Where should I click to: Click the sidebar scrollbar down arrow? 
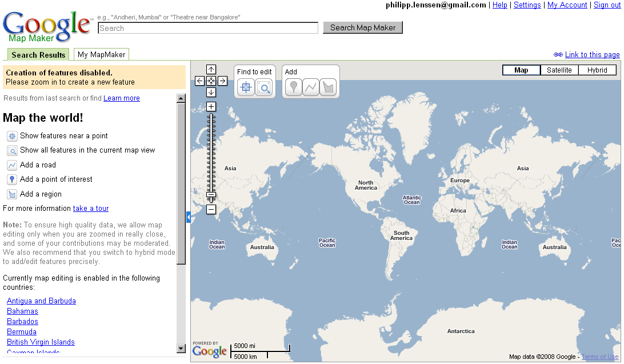[x=181, y=349]
